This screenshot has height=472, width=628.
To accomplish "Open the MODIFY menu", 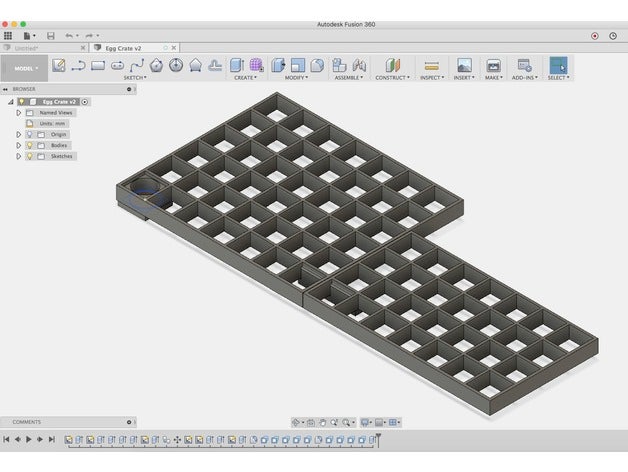I will tap(296, 77).
